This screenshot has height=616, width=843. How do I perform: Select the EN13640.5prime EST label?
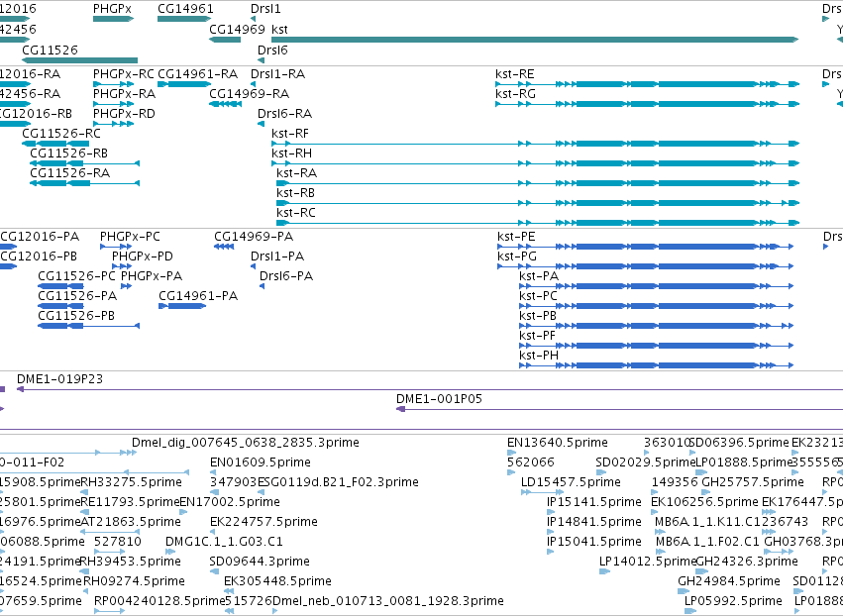tap(558, 443)
